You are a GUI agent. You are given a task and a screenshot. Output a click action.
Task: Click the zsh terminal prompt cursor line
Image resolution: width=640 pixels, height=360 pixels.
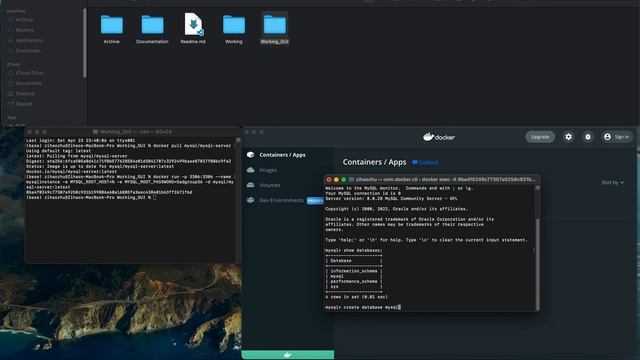pos(91,197)
